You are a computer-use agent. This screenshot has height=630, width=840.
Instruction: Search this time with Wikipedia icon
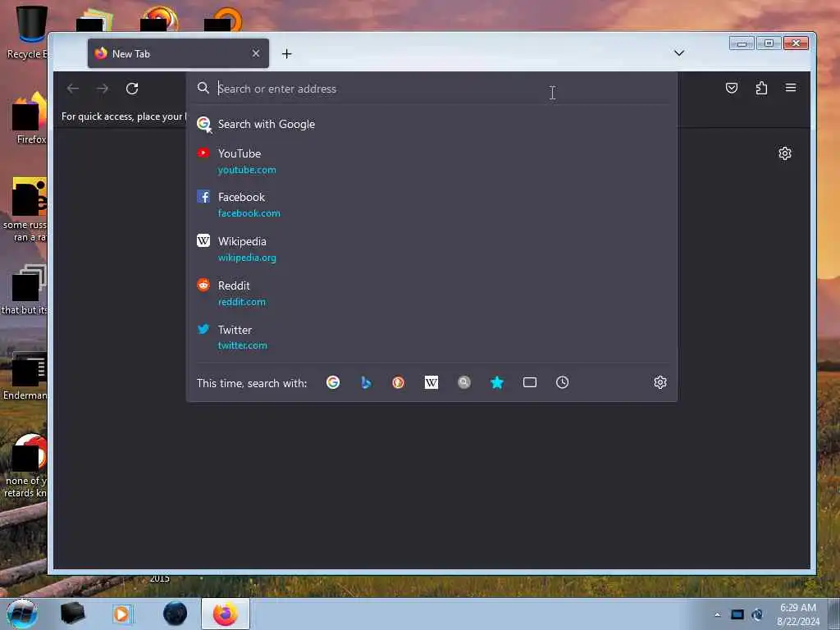pyautogui.click(x=431, y=382)
